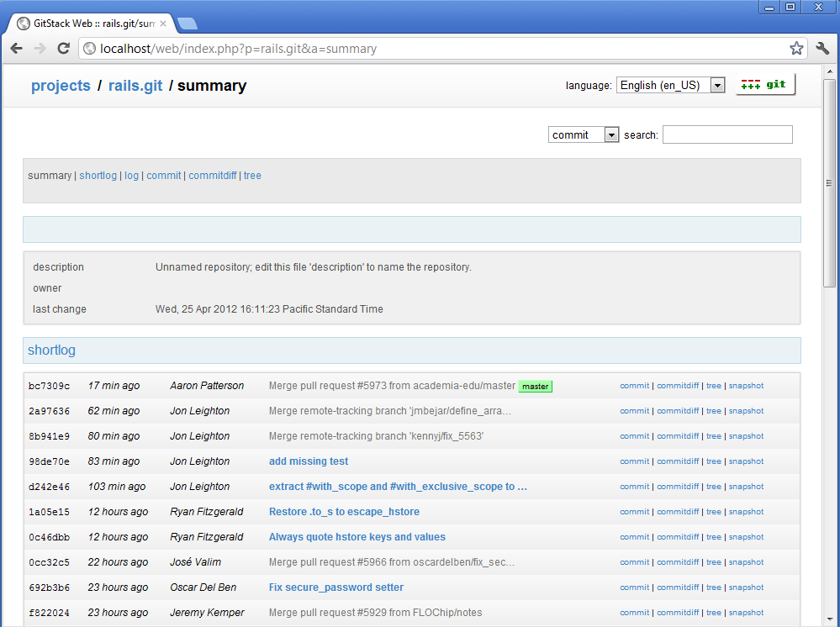
Task: Click the browser forward arrow
Action: 40,49
